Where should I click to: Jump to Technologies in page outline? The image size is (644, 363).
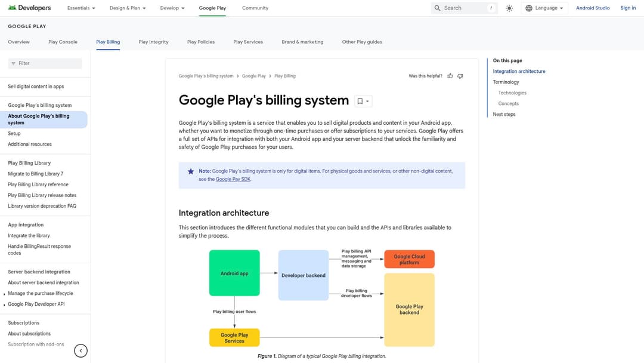[x=512, y=93]
